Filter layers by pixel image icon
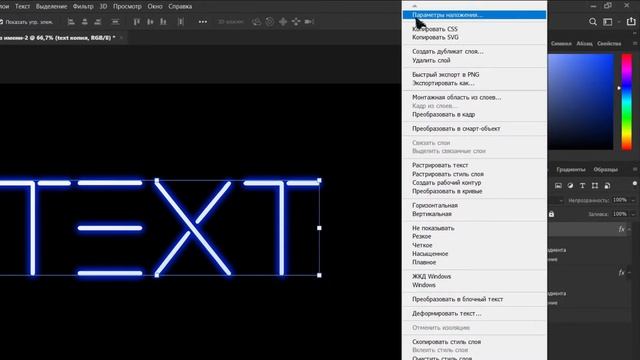640x360 pixels. (558, 186)
